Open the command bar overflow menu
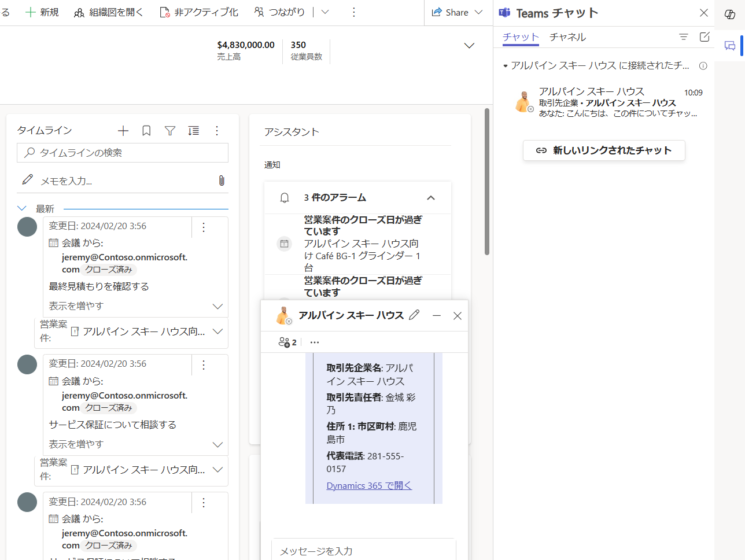This screenshot has width=745, height=560. 354,12
